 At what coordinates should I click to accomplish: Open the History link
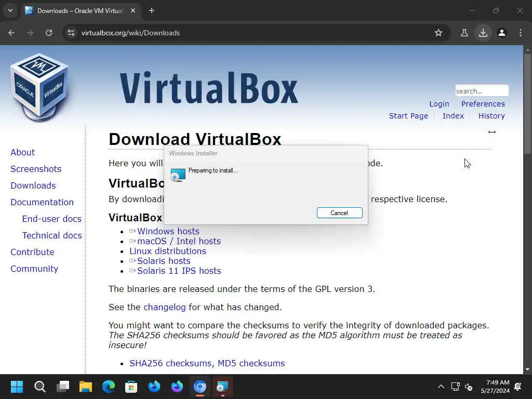click(491, 116)
